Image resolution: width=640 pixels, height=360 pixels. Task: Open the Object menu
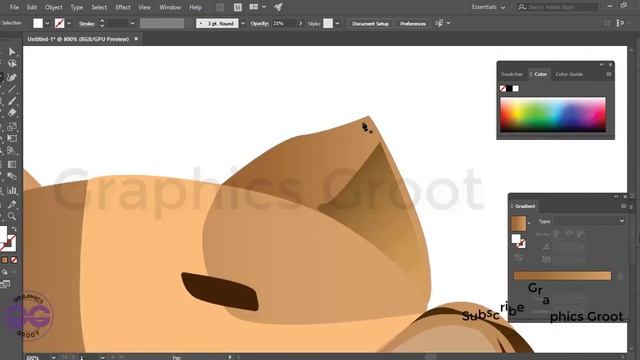pyautogui.click(x=53, y=7)
